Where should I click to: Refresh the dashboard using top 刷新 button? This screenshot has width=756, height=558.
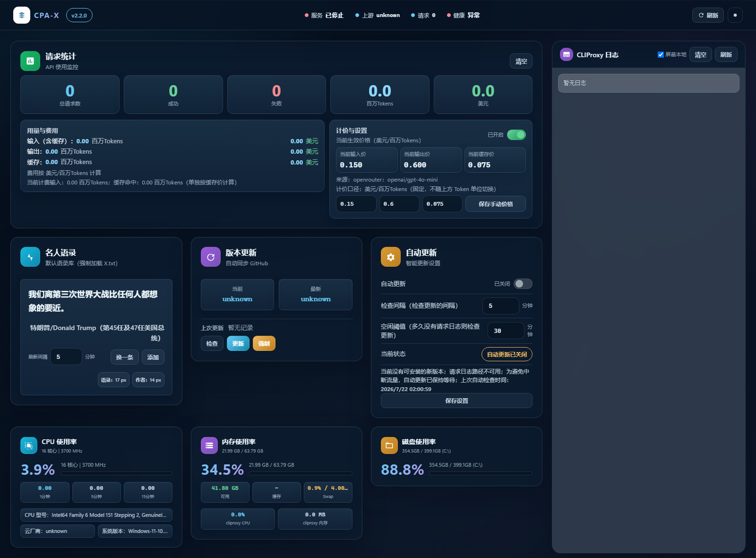click(x=708, y=15)
